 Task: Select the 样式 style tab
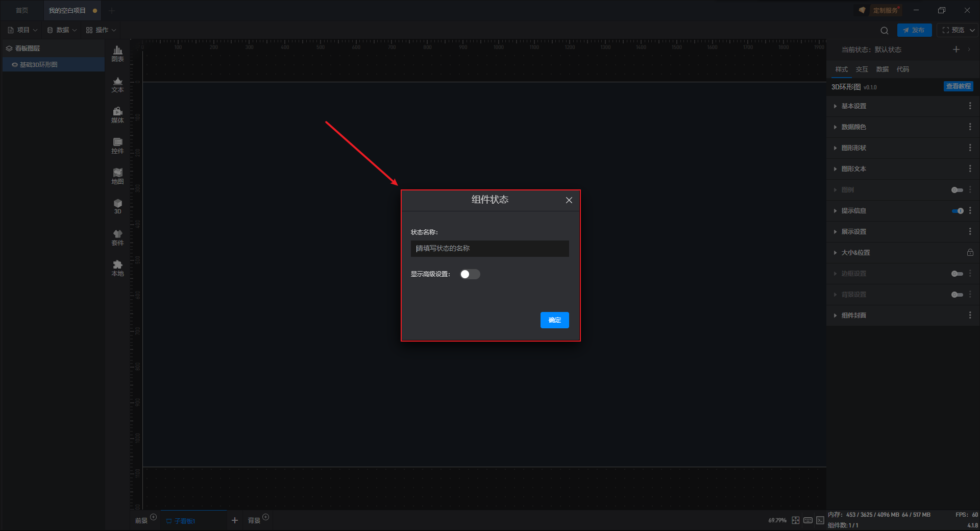841,69
